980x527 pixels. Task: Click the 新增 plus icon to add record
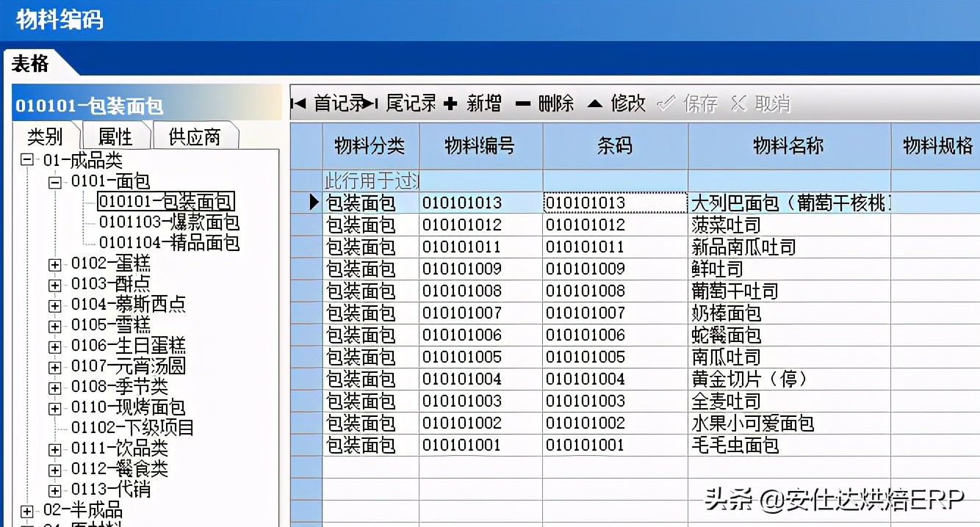coord(451,104)
